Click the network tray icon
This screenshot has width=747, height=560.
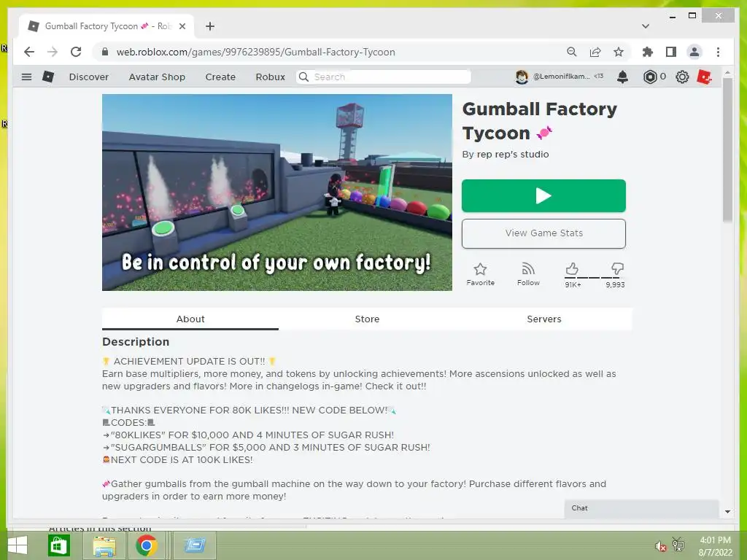coord(678,544)
